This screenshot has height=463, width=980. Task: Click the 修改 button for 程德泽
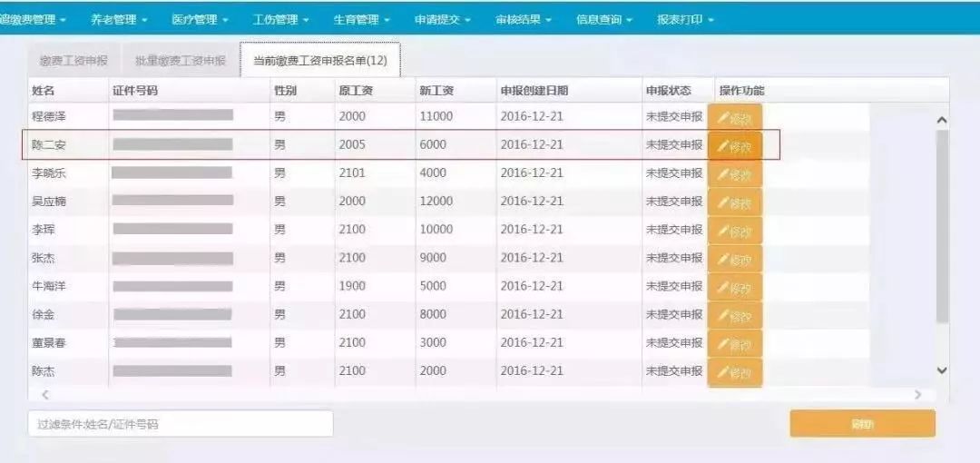coord(735,117)
